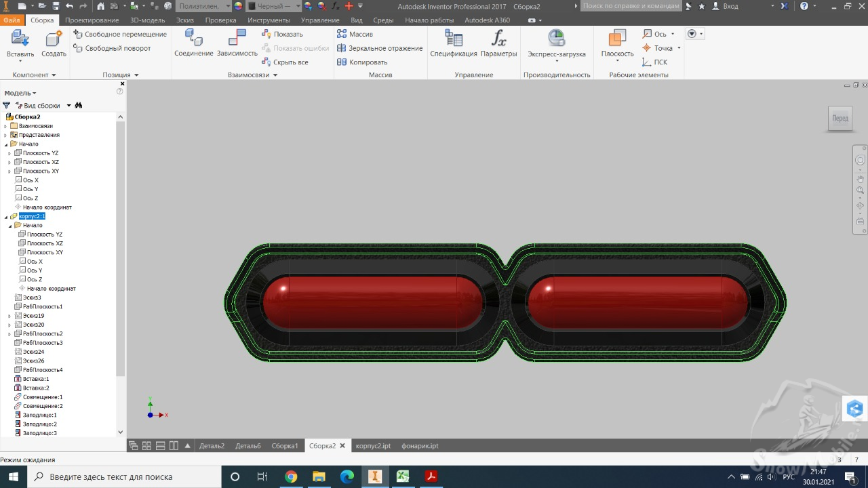Switch to the фонарик.ipt document tab
Viewport: 868px width, 488px height.
click(x=420, y=446)
